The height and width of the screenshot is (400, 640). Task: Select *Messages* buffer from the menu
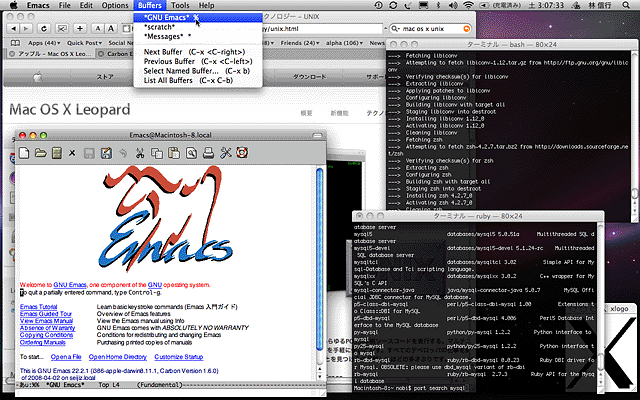point(198,37)
